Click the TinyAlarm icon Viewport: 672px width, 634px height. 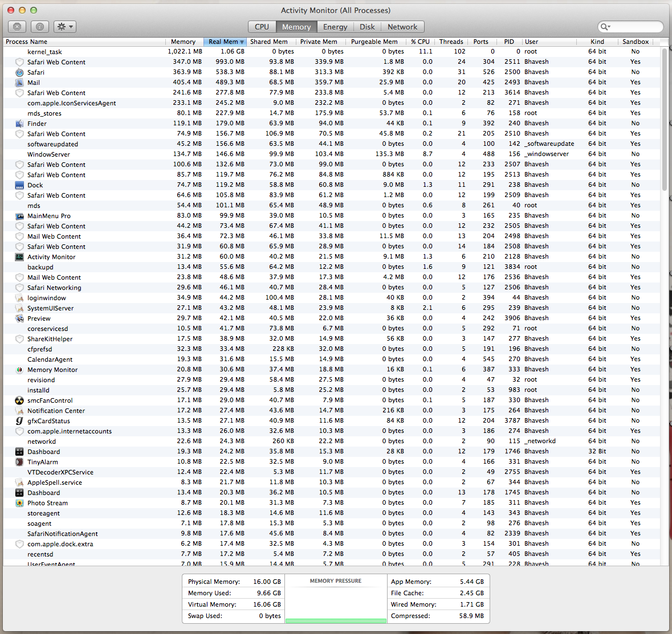point(19,462)
